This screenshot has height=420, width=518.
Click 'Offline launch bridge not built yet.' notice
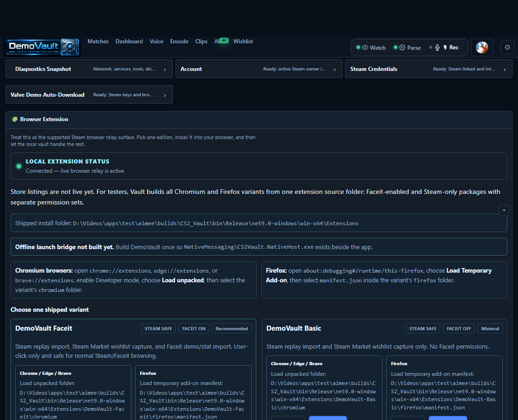pos(259,247)
